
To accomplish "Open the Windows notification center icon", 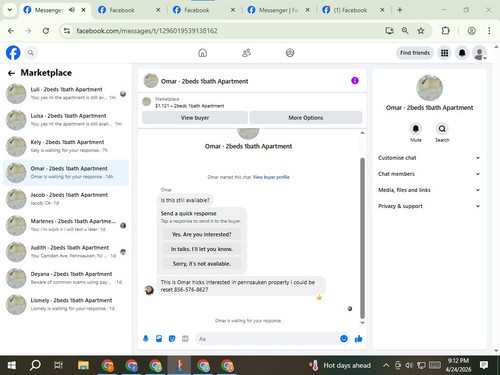I will click(484, 365).
